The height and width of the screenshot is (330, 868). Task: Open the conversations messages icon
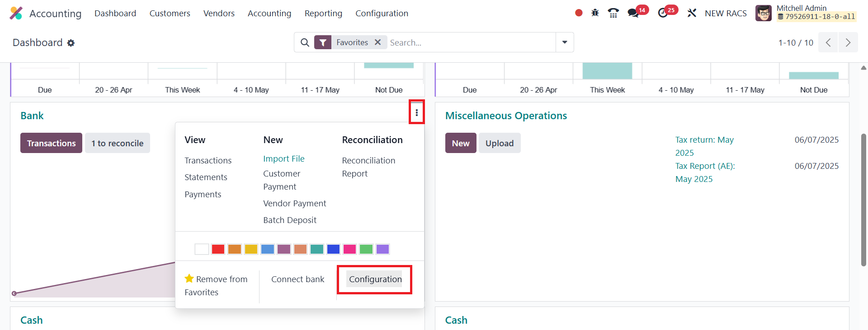633,13
